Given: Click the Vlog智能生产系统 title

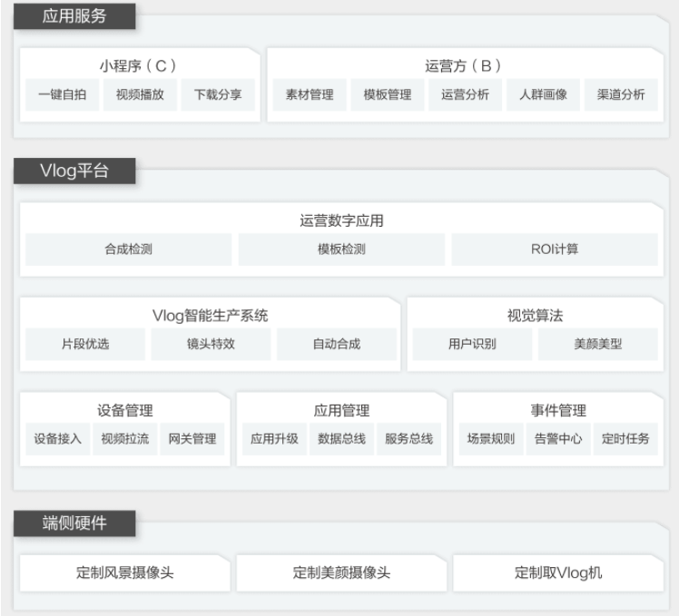Looking at the screenshot, I should coord(210,316).
